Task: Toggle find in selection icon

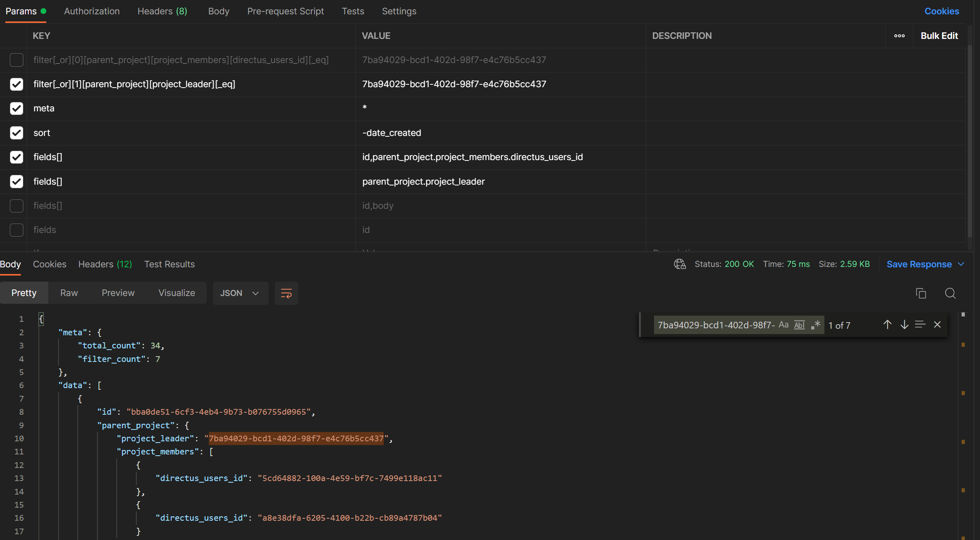Action: click(920, 325)
